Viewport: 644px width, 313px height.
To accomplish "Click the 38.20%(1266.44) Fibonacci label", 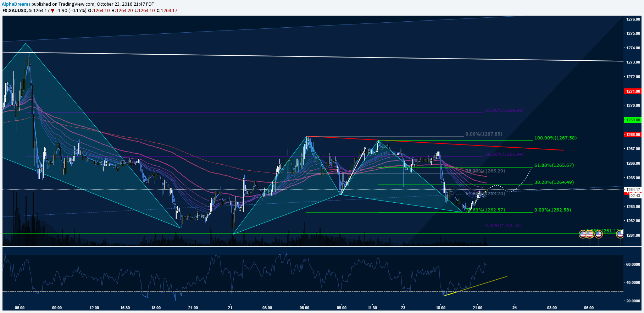I will tap(505, 154).
